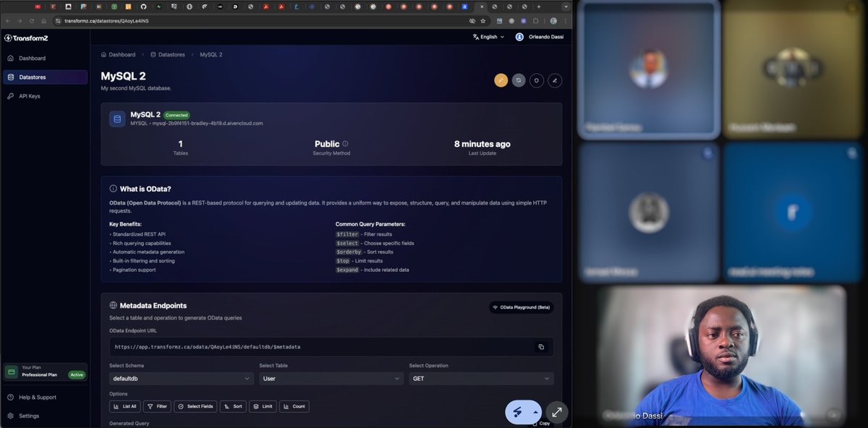Click the blue floating lightning button
The width and height of the screenshot is (868, 428).
tap(518, 412)
